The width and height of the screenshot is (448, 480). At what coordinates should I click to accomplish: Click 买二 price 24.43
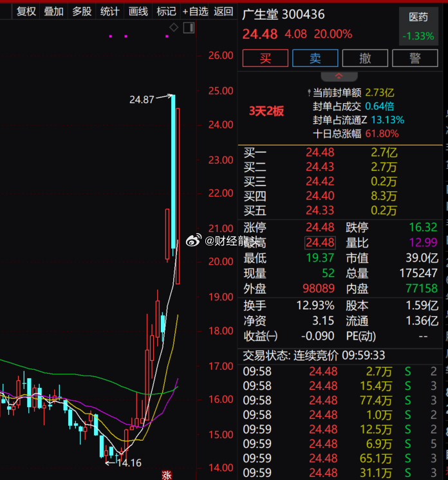320,167
